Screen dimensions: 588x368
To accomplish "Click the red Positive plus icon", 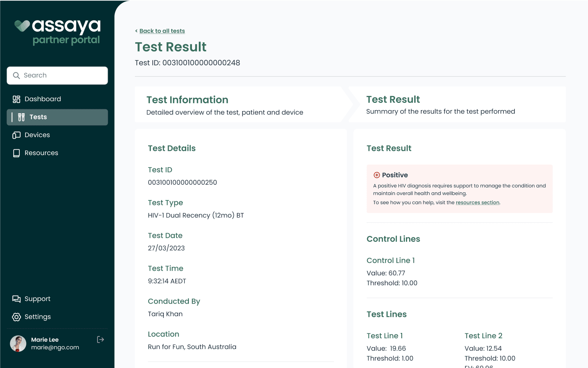I will (x=377, y=175).
